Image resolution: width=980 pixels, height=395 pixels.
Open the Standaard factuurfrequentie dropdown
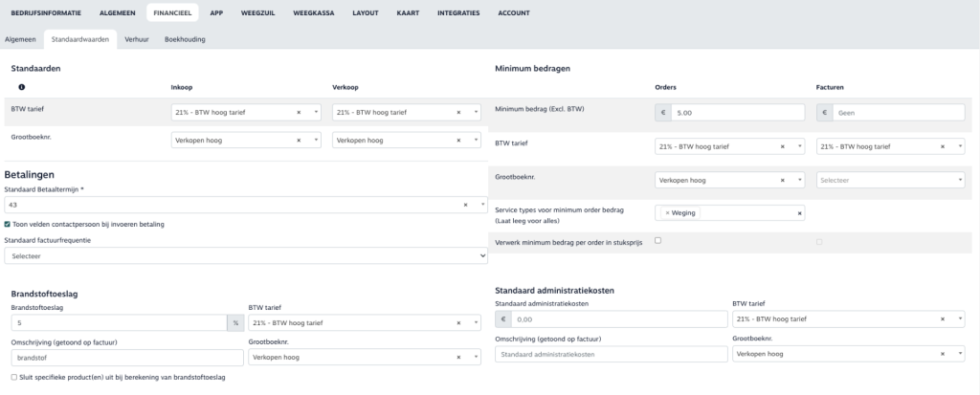point(246,256)
